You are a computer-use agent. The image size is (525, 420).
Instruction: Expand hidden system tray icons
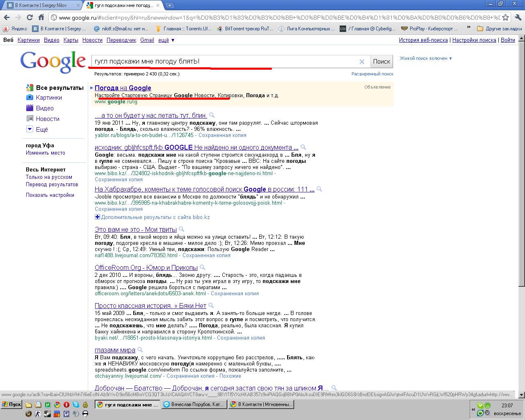click(x=474, y=409)
